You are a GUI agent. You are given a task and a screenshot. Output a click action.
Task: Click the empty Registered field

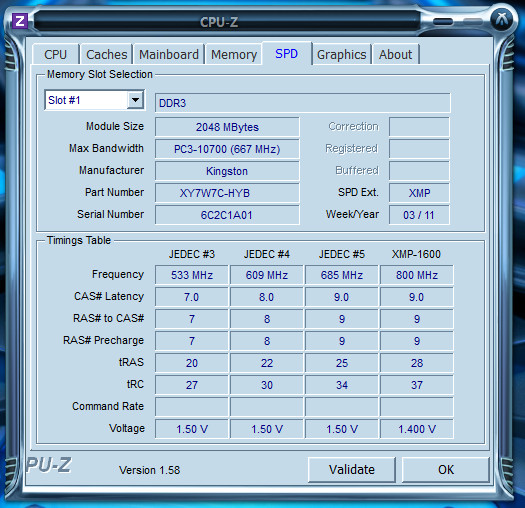pyautogui.click(x=419, y=149)
